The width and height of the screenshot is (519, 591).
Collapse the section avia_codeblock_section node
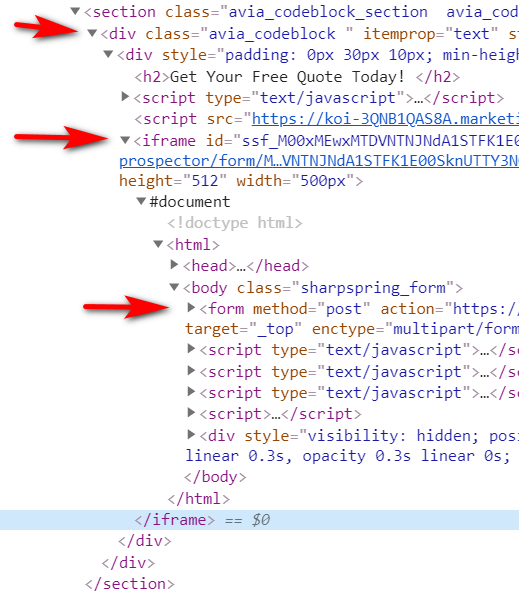[x=75, y=11]
